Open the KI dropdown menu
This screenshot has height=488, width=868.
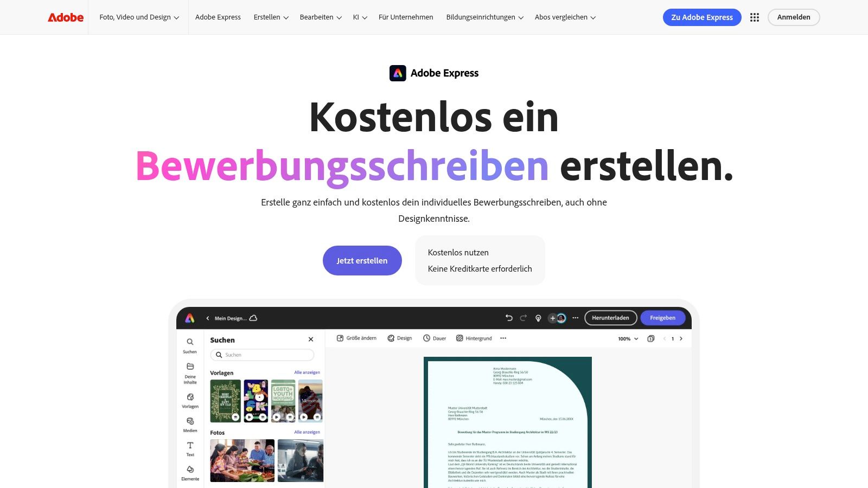(x=359, y=17)
